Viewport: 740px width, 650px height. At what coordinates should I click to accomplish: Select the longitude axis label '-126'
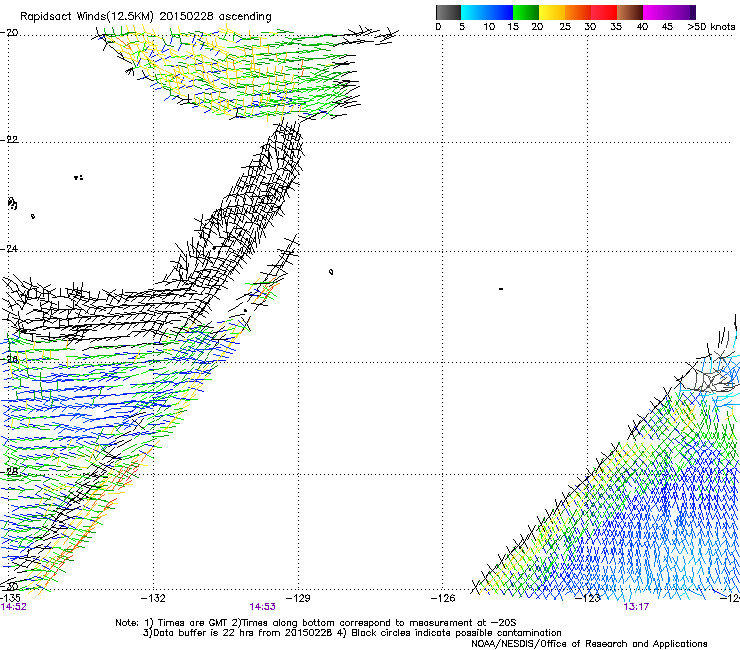click(443, 598)
